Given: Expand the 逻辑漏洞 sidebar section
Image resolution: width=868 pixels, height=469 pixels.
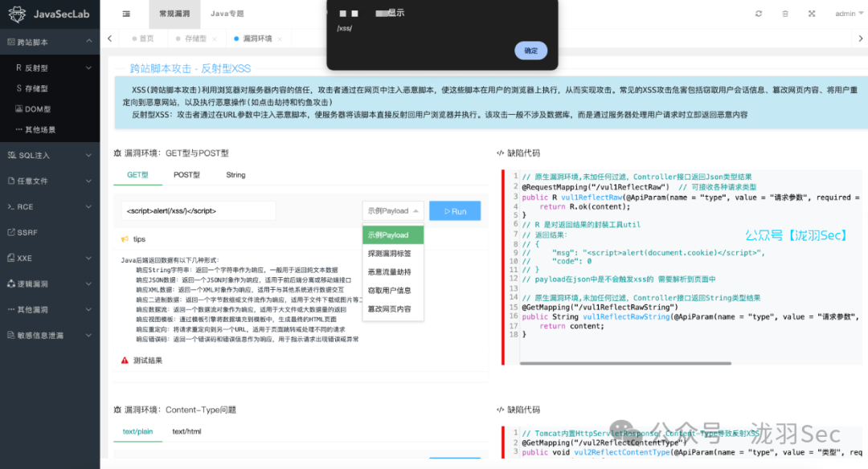Looking at the screenshot, I should (x=28, y=283).
